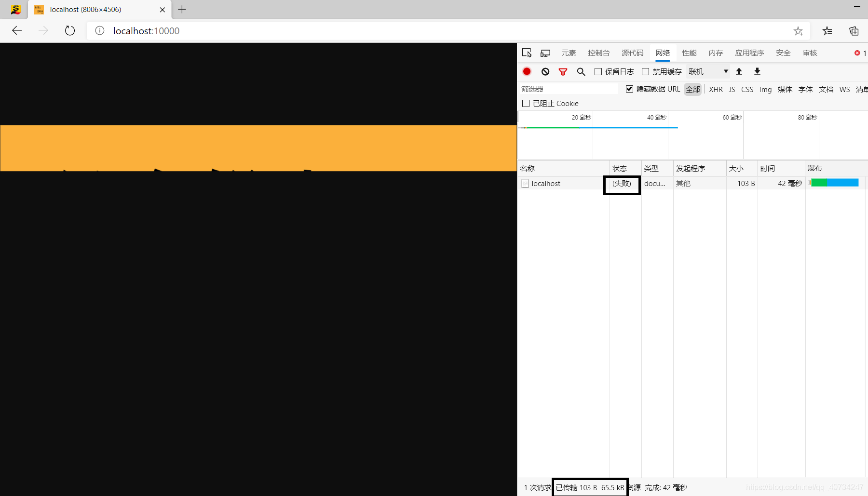Select the 全部 filter type
868x496 pixels.
pos(692,89)
